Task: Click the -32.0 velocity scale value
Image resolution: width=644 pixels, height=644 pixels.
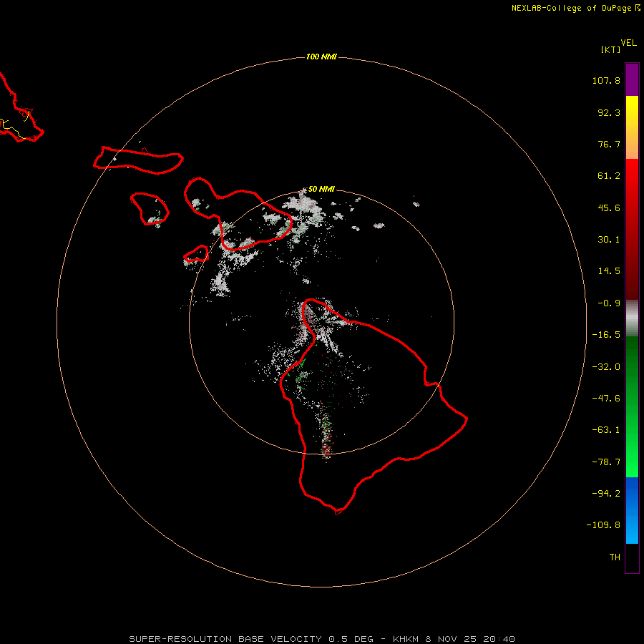Action: pyautogui.click(x=606, y=367)
